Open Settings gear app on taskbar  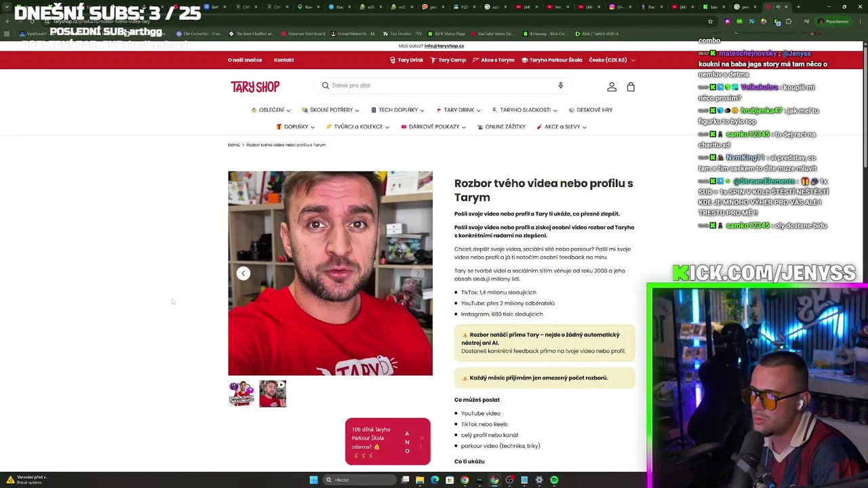[x=539, y=480]
